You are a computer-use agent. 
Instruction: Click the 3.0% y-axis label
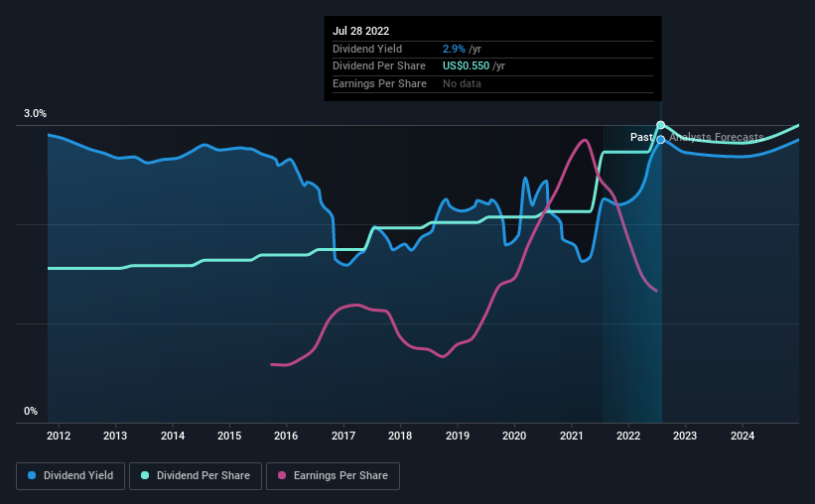coord(35,114)
